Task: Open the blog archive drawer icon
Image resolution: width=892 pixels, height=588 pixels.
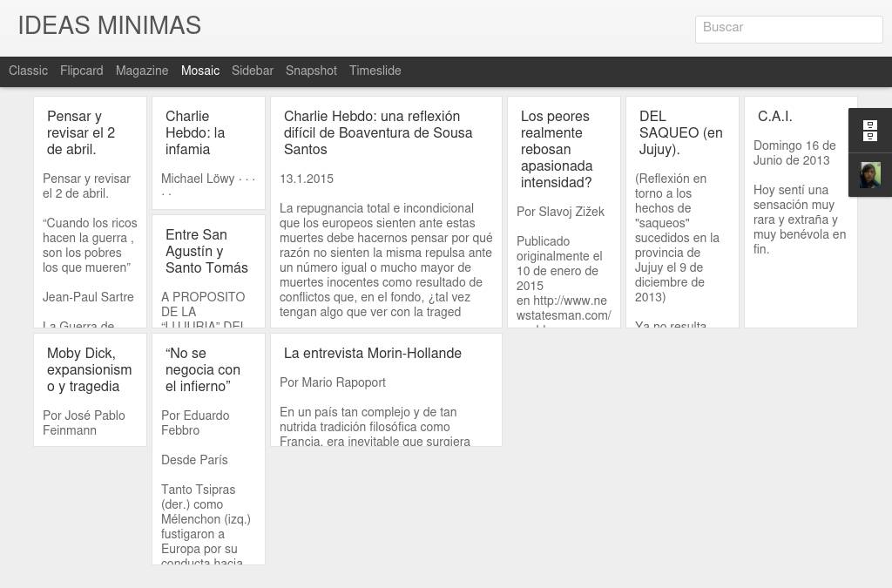Action: click(x=869, y=132)
